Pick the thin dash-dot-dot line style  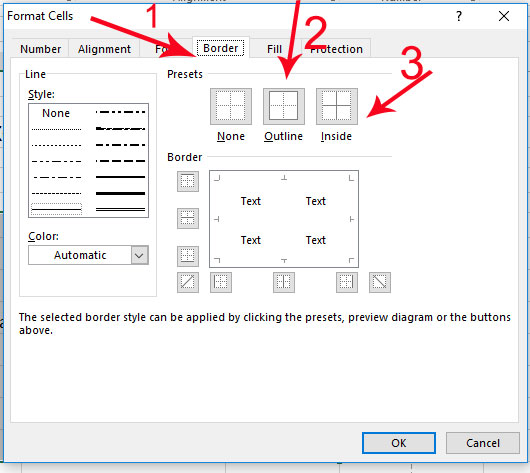(56, 161)
